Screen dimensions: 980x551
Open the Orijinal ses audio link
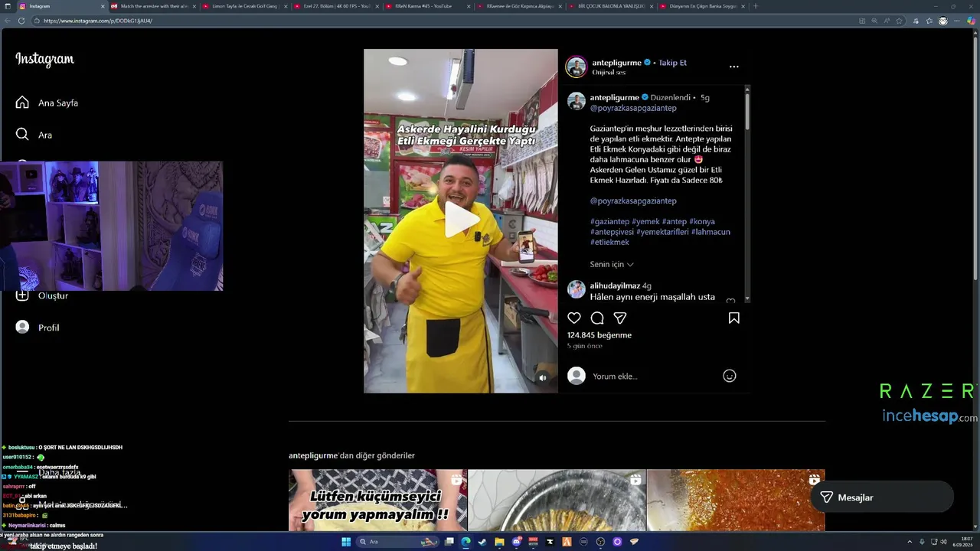point(609,73)
